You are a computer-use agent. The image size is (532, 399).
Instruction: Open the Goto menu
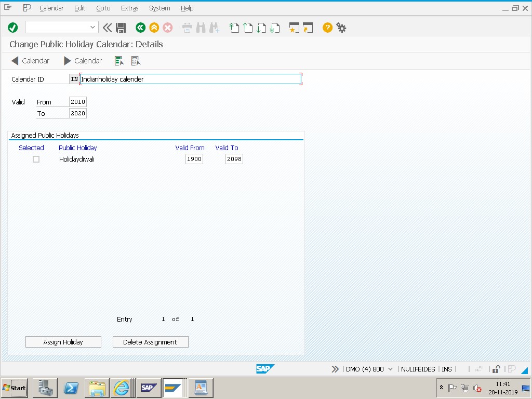click(x=103, y=8)
